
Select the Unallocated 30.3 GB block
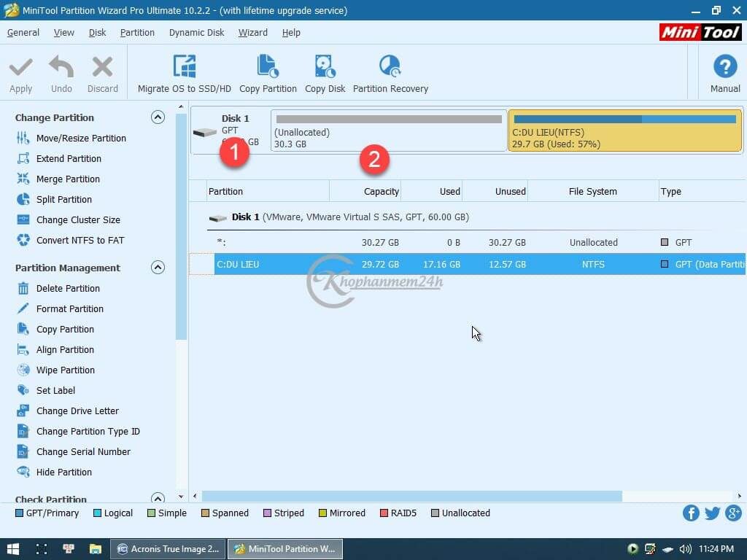389,131
